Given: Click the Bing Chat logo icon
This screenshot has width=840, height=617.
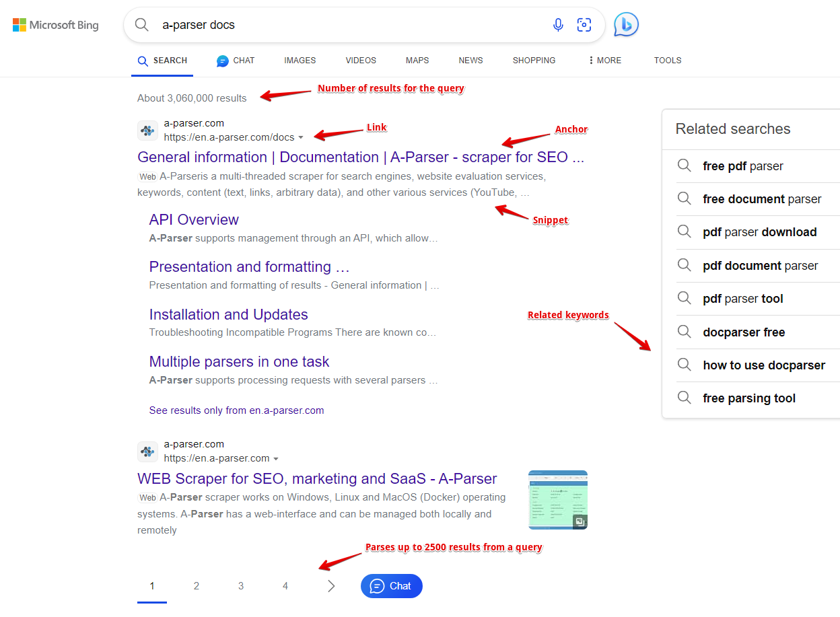Looking at the screenshot, I should [x=627, y=25].
